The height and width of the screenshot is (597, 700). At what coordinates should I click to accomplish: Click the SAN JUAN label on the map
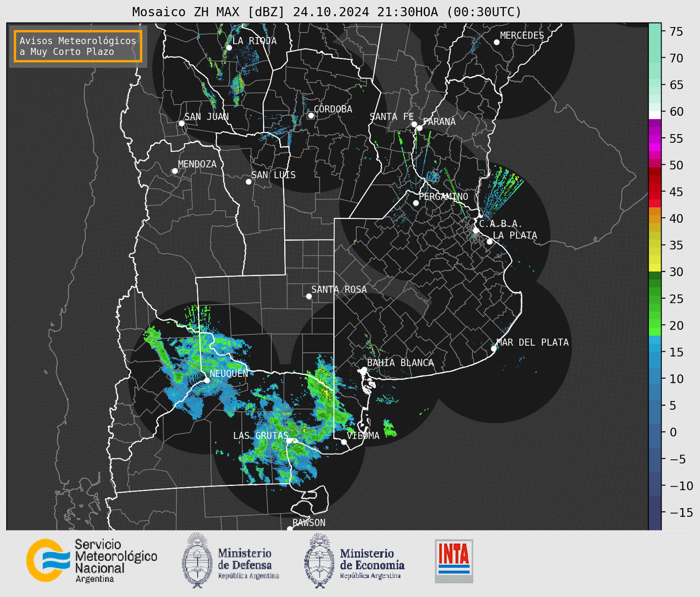point(207,117)
